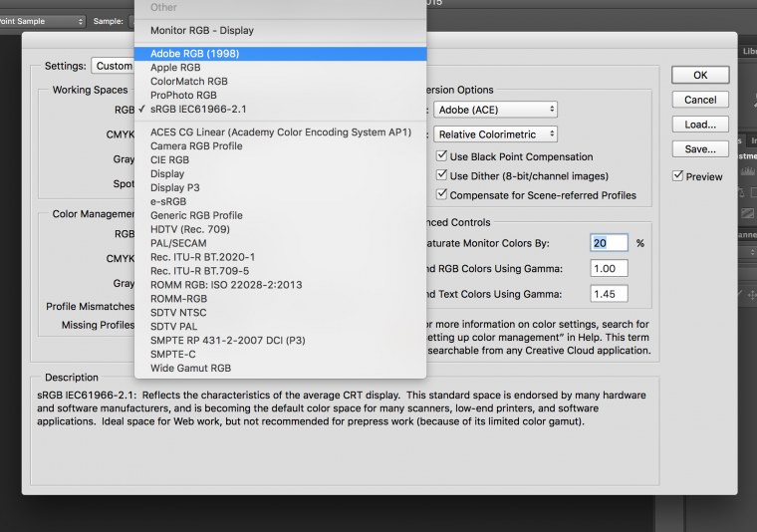Screen dimensions: 757x532
Task: Choose e-sRGB from the menu
Action: 281,202
